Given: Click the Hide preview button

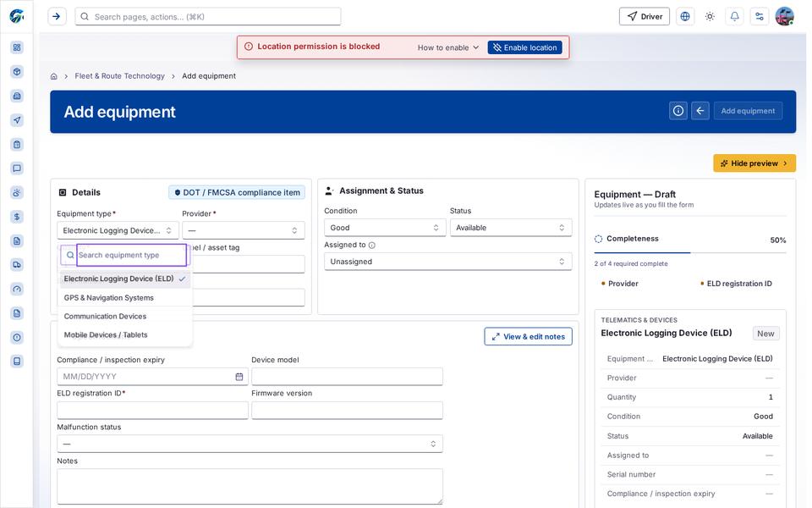Looking at the screenshot, I should pyautogui.click(x=754, y=163).
